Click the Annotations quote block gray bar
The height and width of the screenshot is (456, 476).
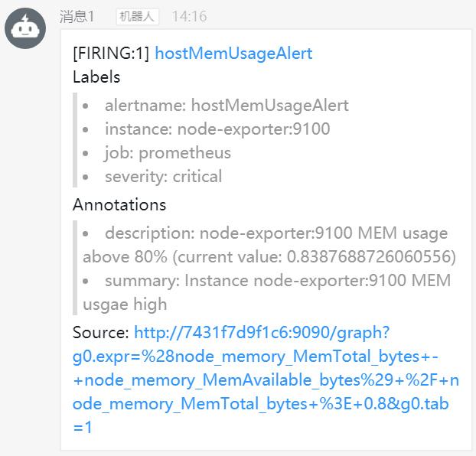(75, 268)
